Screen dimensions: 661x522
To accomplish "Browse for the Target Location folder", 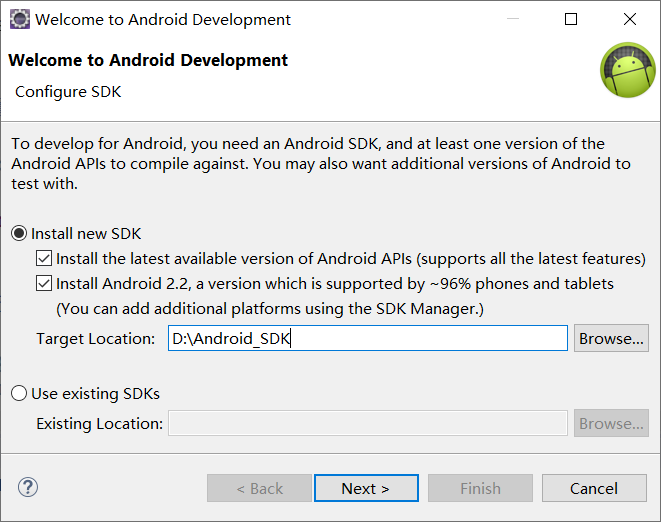I will (611, 338).
